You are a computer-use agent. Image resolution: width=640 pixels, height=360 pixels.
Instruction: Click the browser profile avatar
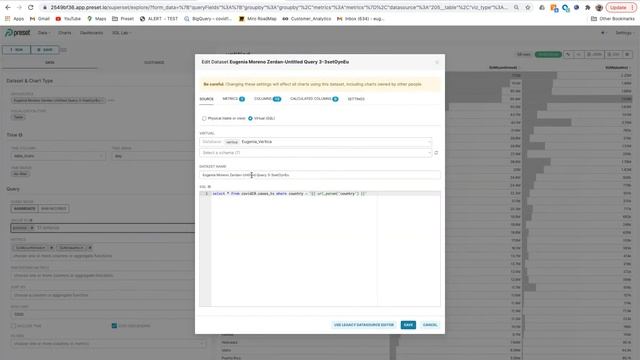(x=599, y=7)
